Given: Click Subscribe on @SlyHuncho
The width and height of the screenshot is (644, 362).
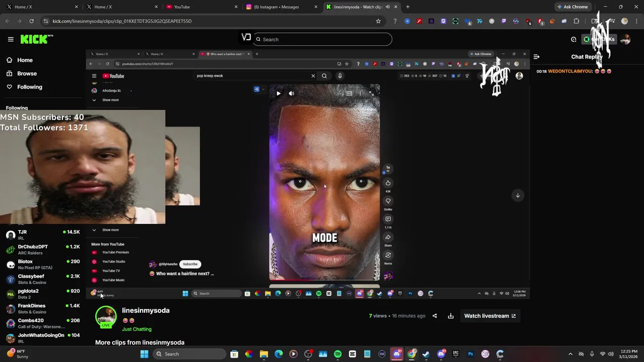Looking at the screenshot, I should click(x=190, y=264).
